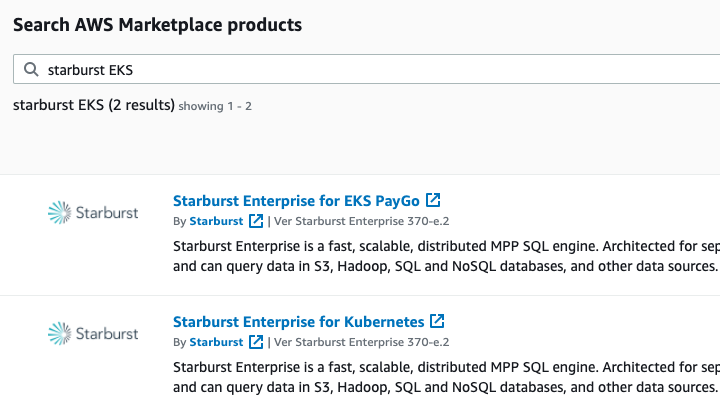The image size is (720, 411).
Task: Click the search magnifier icon
Action: pyautogui.click(x=31, y=69)
